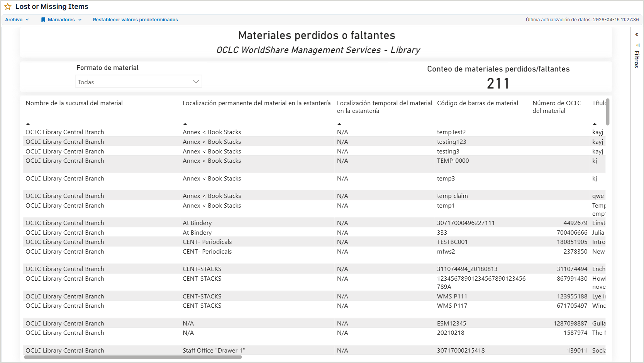Select barcode cell 311074494_20180813
Screen dimensions: 644x363
pos(467,269)
